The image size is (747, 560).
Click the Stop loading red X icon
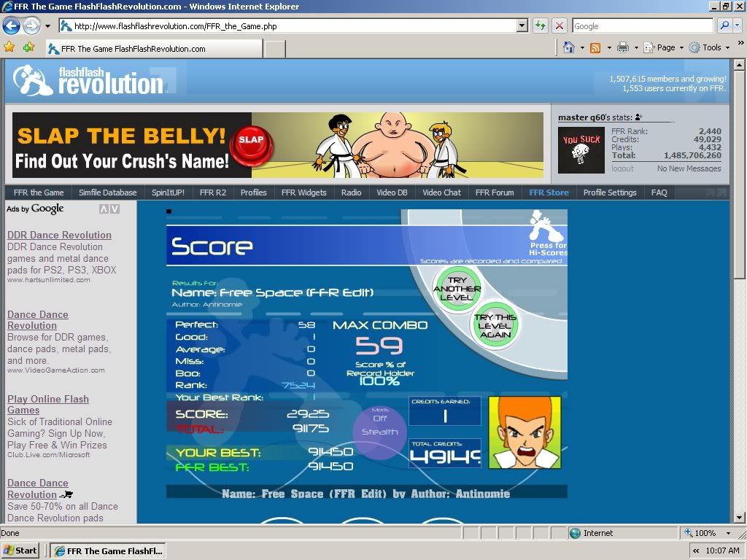click(560, 26)
